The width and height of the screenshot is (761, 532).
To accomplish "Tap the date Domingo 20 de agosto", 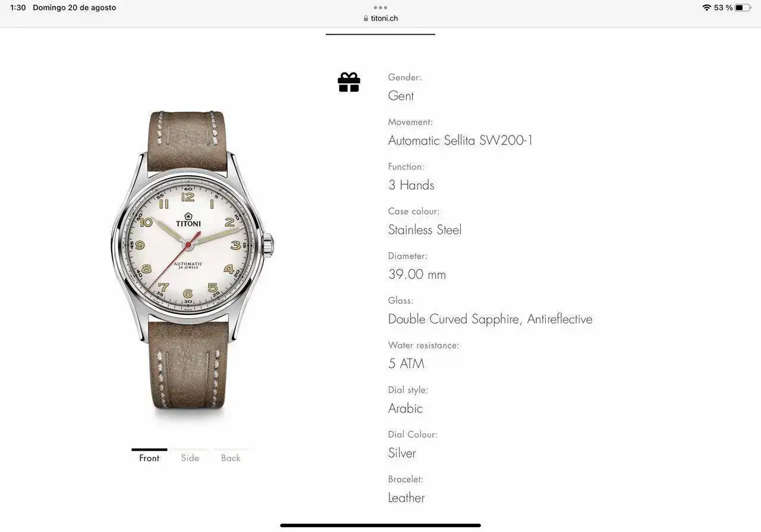I will tap(74, 8).
